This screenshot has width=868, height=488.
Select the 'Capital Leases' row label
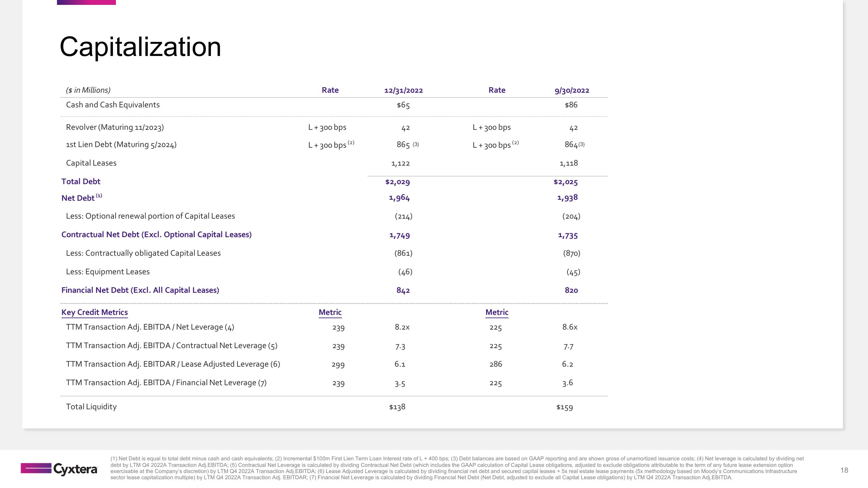(x=91, y=163)
